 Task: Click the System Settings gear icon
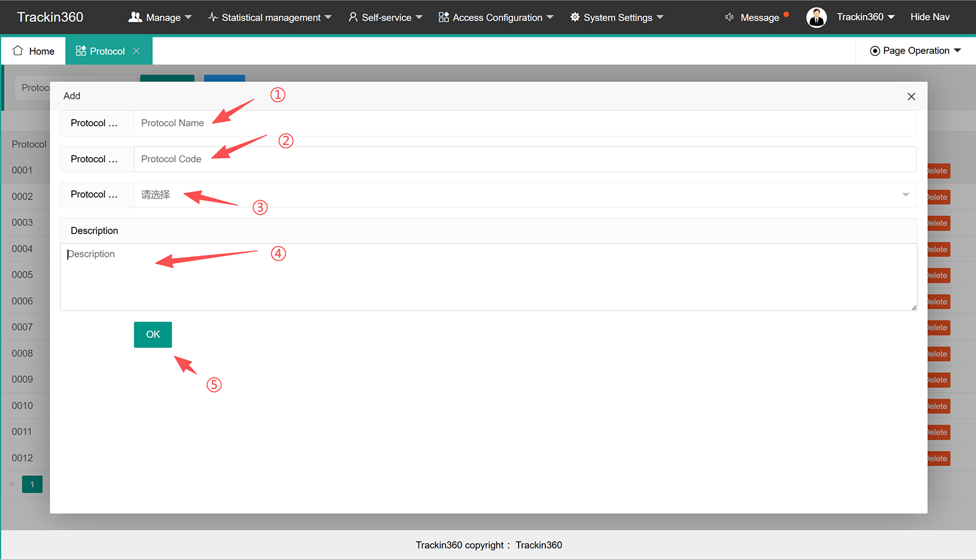point(575,17)
